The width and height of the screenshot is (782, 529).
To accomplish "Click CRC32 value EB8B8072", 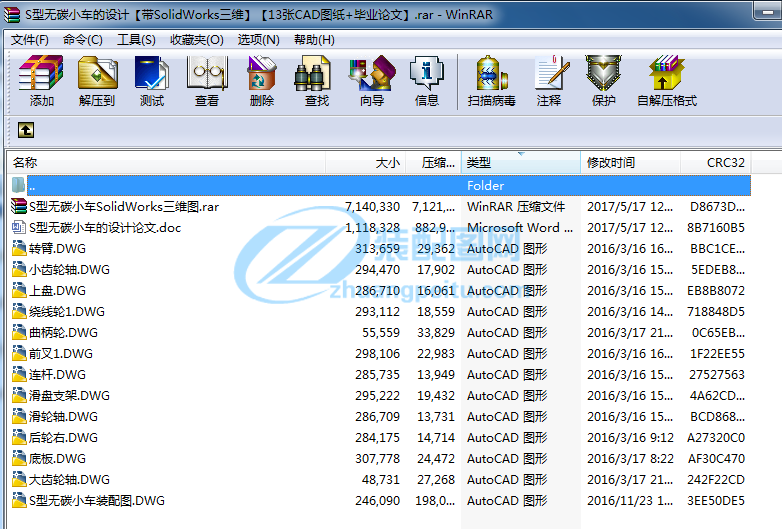I will (716, 290).
